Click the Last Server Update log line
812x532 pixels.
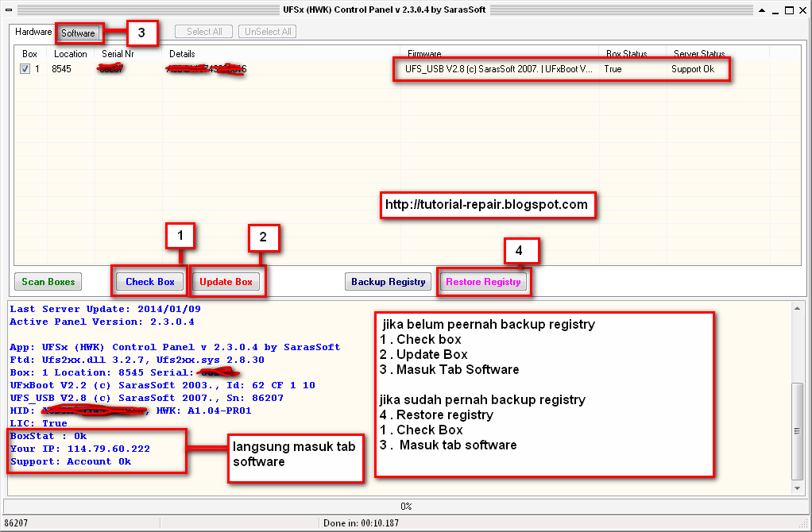[x=105, y=309]
